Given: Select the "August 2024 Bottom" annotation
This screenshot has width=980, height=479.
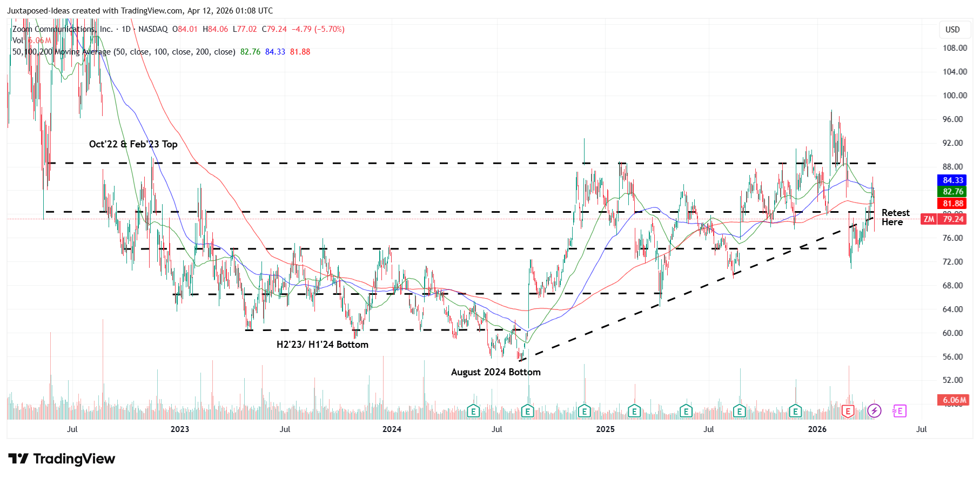Looking at the screenshot, I should coord(496,372).
